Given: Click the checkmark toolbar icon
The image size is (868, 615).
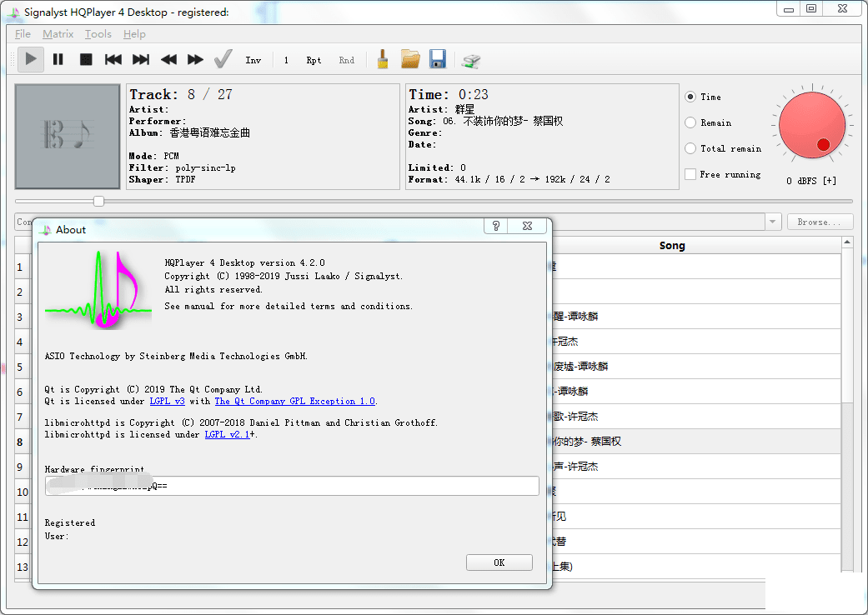Looking at the screenshot, I should 223,59.
